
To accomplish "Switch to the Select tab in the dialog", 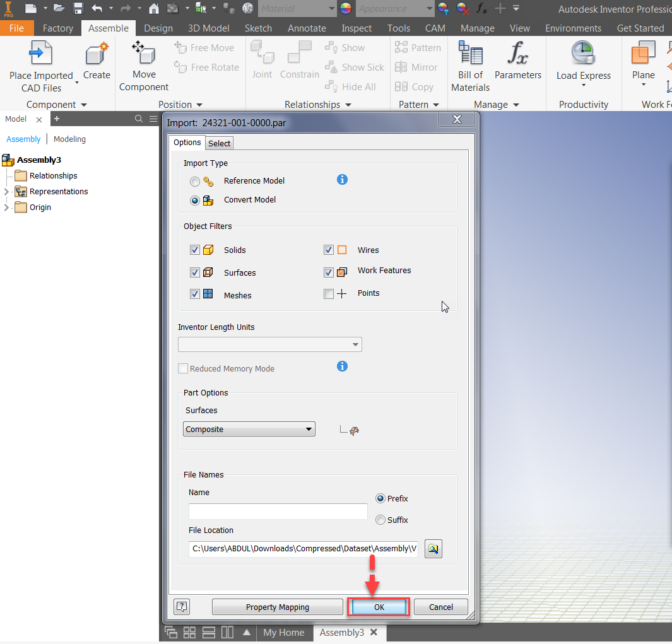I will coord(219,143).
